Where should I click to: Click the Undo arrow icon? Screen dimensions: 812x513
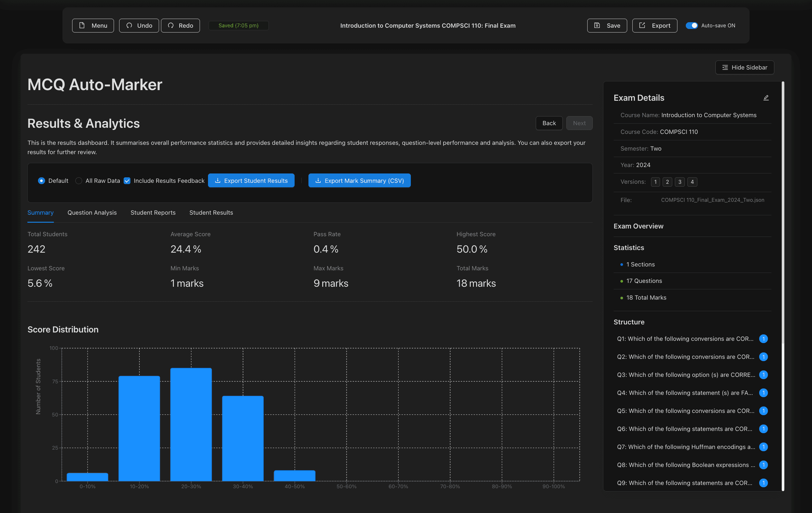click(x=129, y=26)
